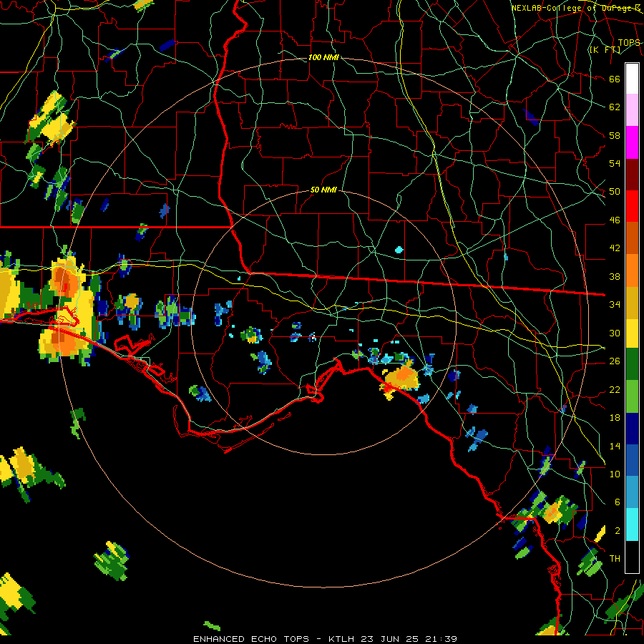
Task: Click the '34' legend value
Action: [x=615, y=304]
